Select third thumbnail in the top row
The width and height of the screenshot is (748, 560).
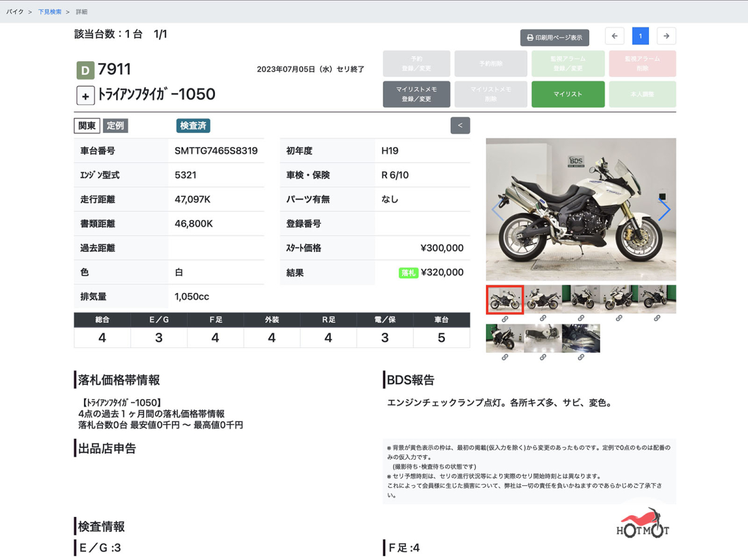[581, 299]
